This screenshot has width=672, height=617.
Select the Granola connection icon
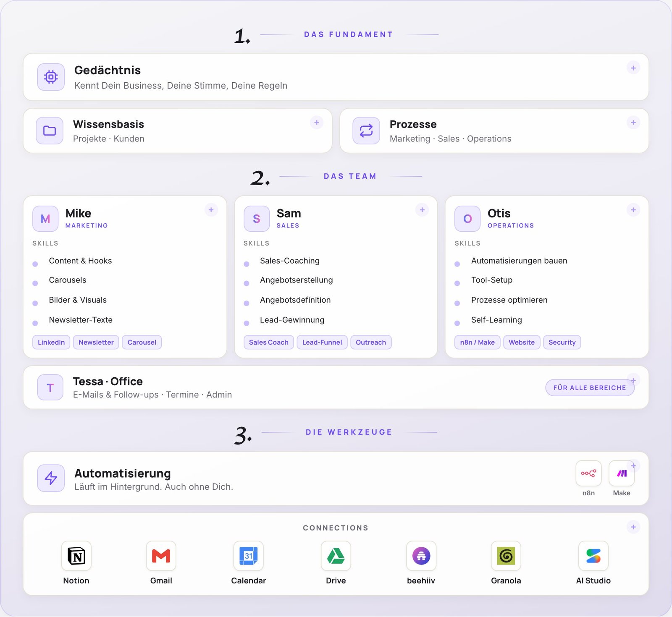pos(506,556)
